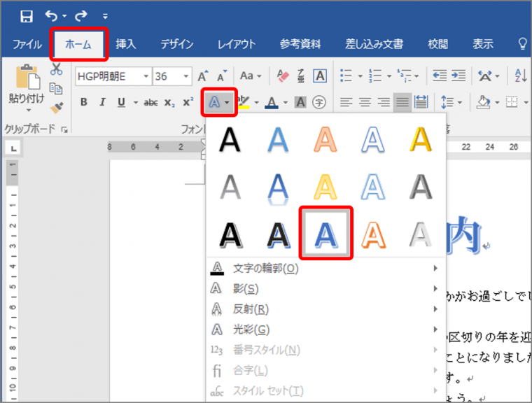The image size is (532, 403).
Task: Click the borders grid icon
Action: [x=512, y=101]
